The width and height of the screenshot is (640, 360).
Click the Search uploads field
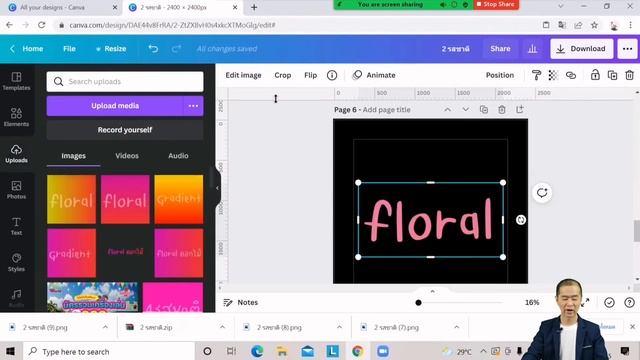125,82
